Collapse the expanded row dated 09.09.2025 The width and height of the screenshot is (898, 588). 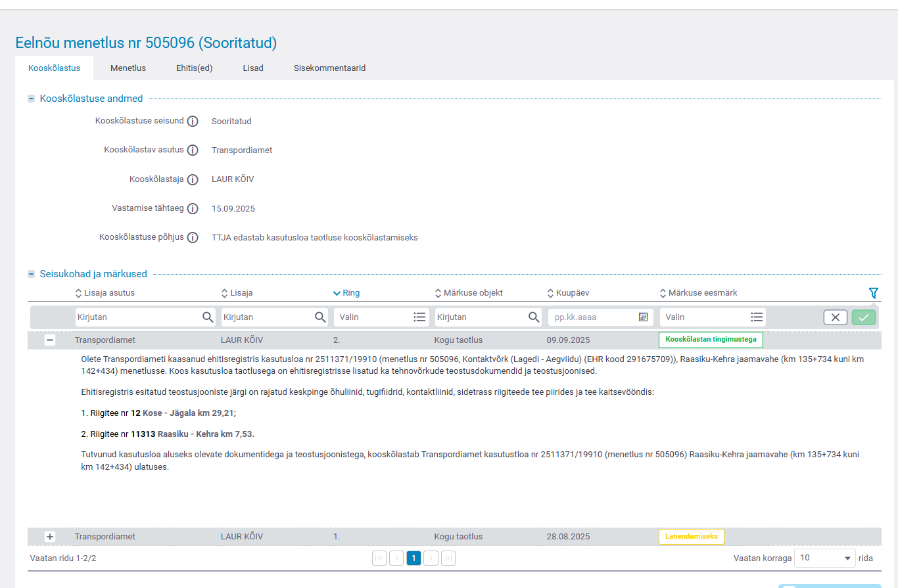[50, 340]
